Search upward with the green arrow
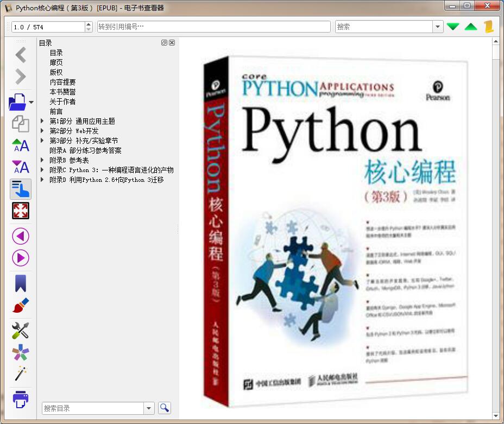504x424 pixels. point(470,26)
